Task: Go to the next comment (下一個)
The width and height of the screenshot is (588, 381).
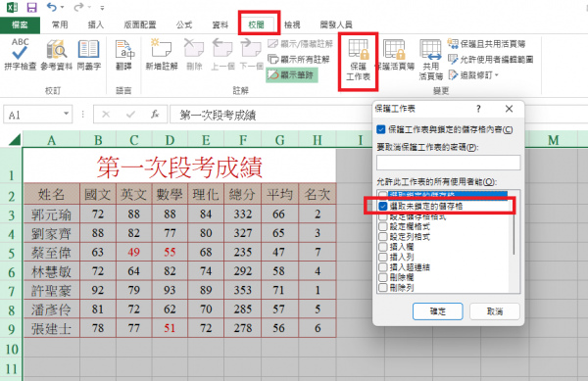Action: pos(251,55)
